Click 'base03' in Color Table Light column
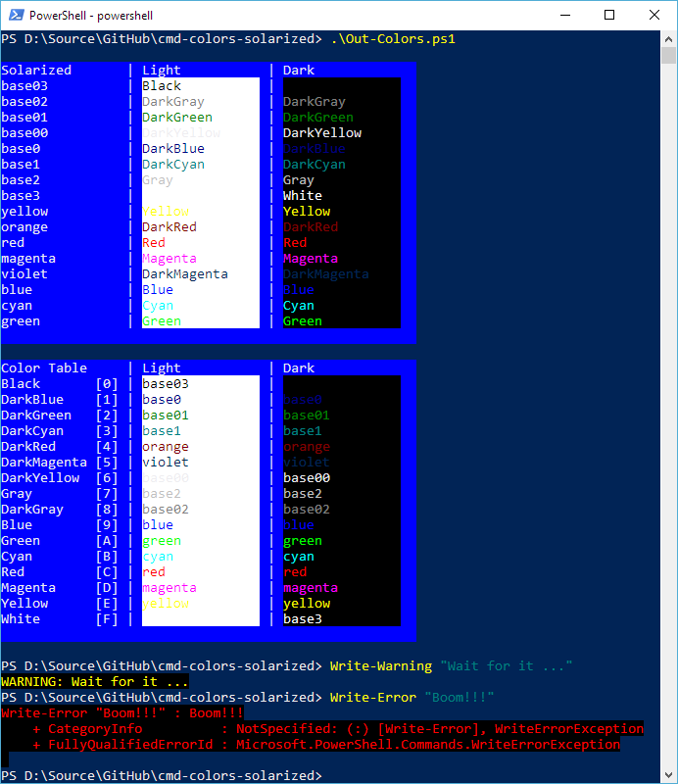 pyautogui.click(x=166, y=384)
